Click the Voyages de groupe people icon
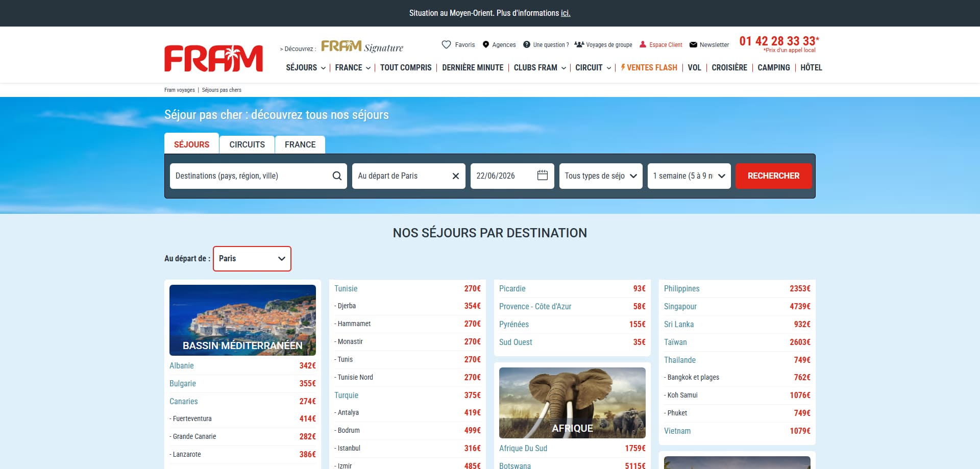Viewport: 980px width, 469px height. tap(579, 44)
